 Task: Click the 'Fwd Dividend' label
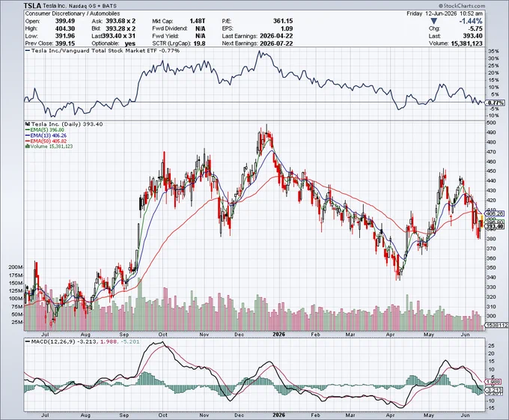(x=169, y=28)
